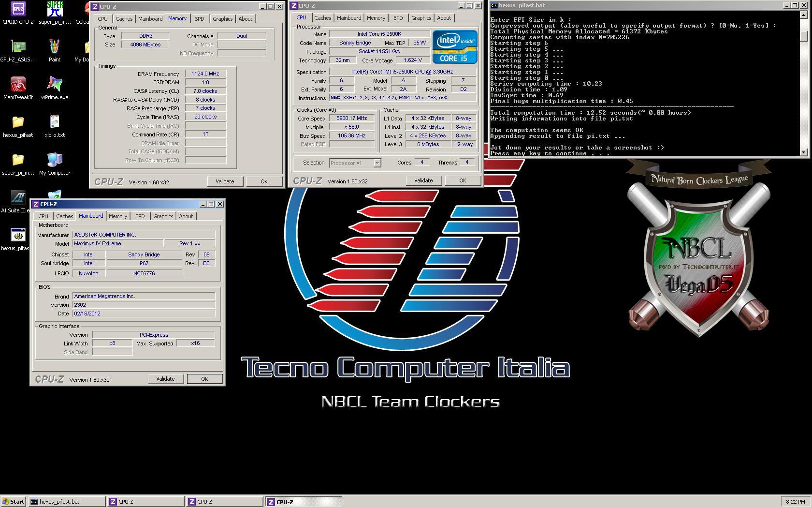Click the Intel Core i5 logo badge

pos(454,47)
